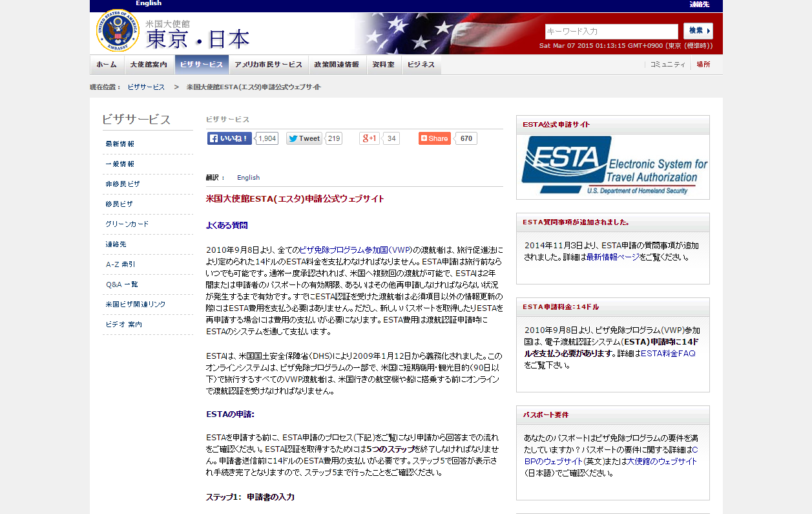Switch translation to English
812x514 pixels.
249,177
